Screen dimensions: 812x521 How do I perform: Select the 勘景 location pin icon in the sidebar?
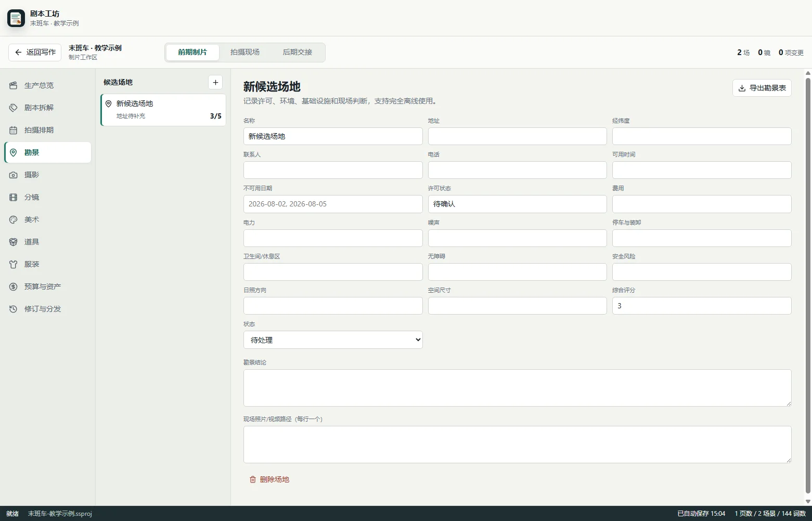coord(14,152)
